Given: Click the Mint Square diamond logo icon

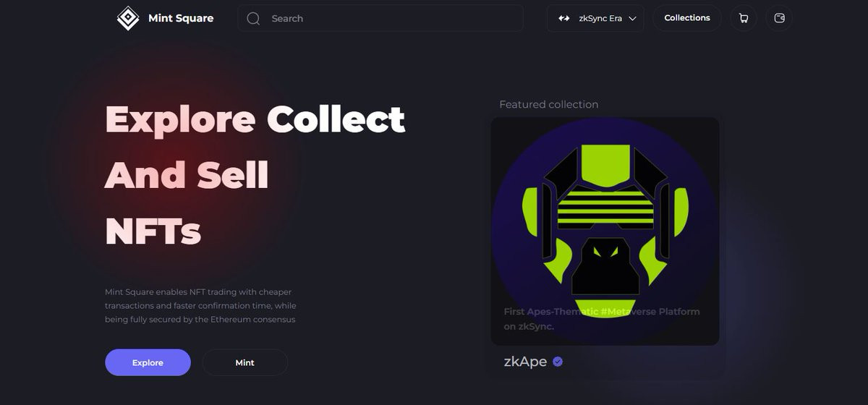Looking at the screenshot, I should (x=128, y=18).
